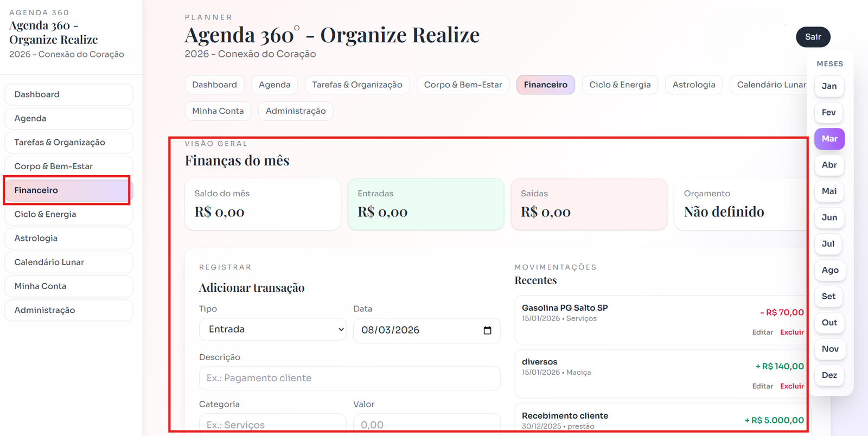Viewport: 868px width, 436px height.
Task: Select the month Mai
Action: [829, 191]
